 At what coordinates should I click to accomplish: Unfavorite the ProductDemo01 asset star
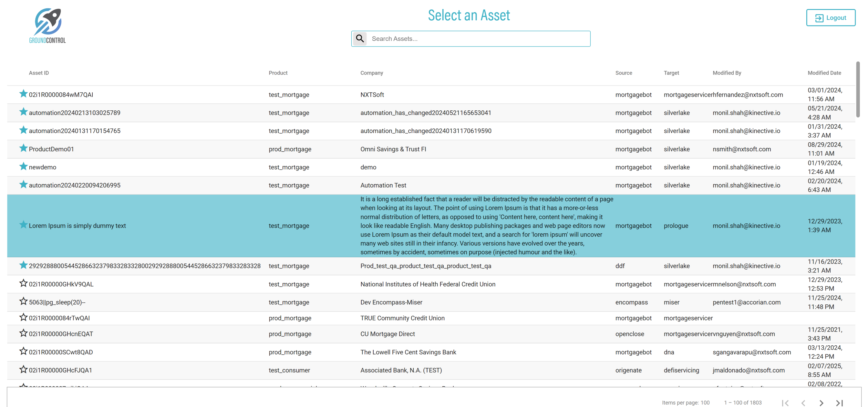(x=23, y=148)
